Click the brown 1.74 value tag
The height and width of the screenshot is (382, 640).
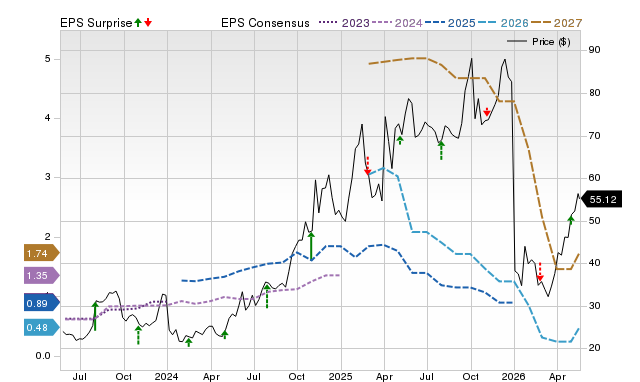click(x=41, y=253)
